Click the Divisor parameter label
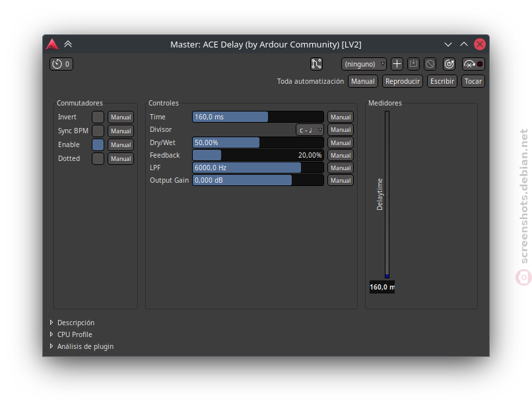The height and width of the screenshot is (407, 532). point(161,129)
